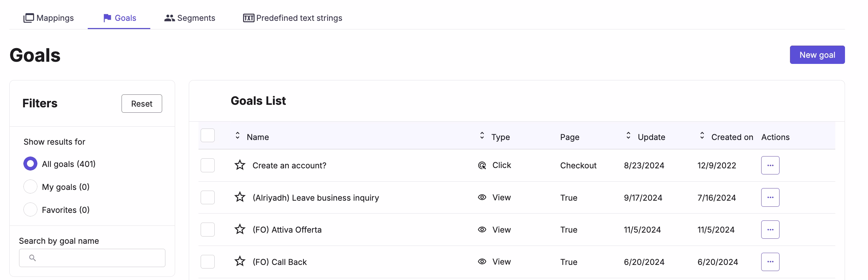
Task: Click the 'New goal' button
Action: (817, 55)
